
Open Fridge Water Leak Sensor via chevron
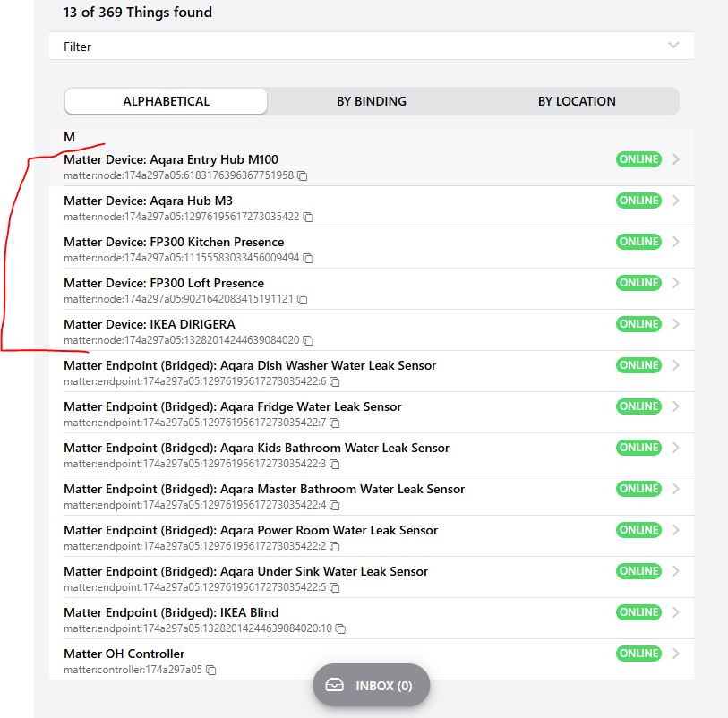[676, 406]
